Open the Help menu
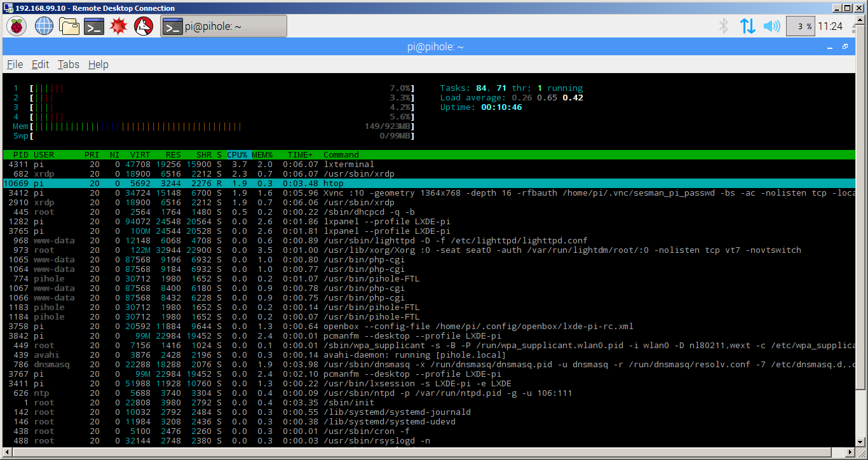 point(98,64)
